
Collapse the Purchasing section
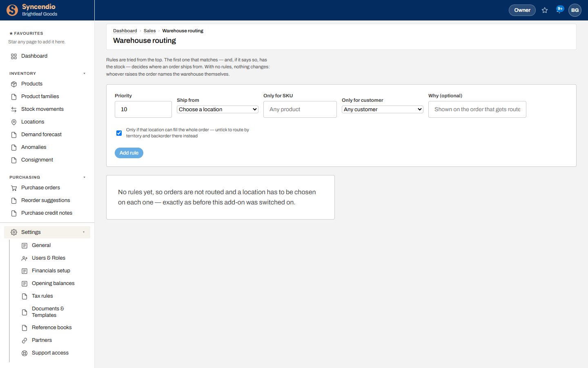point(85,177)
